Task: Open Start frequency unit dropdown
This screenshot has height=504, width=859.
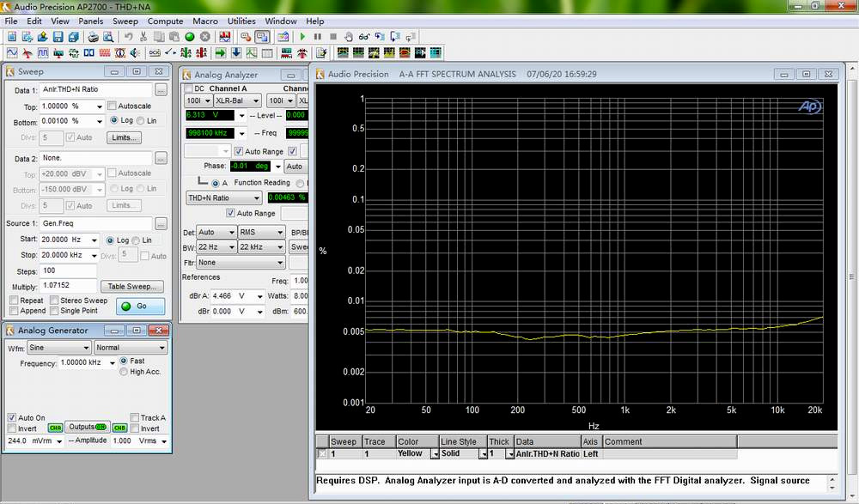Action: [94, 240]
